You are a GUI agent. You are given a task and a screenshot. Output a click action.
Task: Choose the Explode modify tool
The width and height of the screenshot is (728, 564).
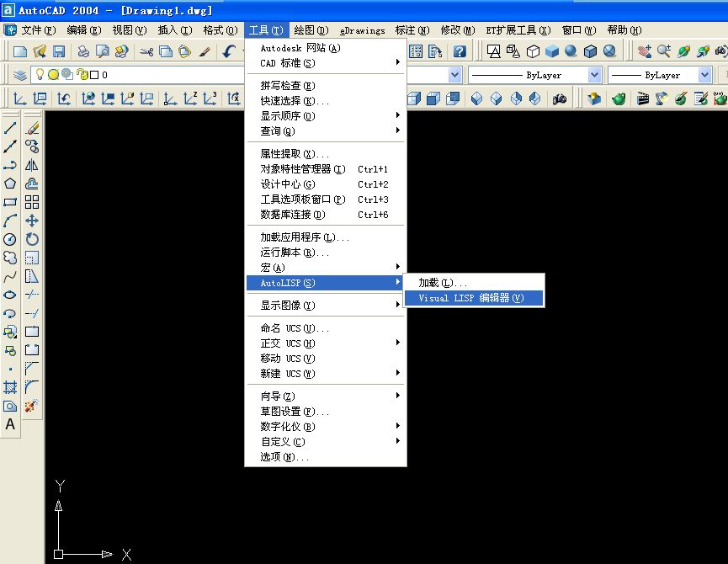click(32, 406)
